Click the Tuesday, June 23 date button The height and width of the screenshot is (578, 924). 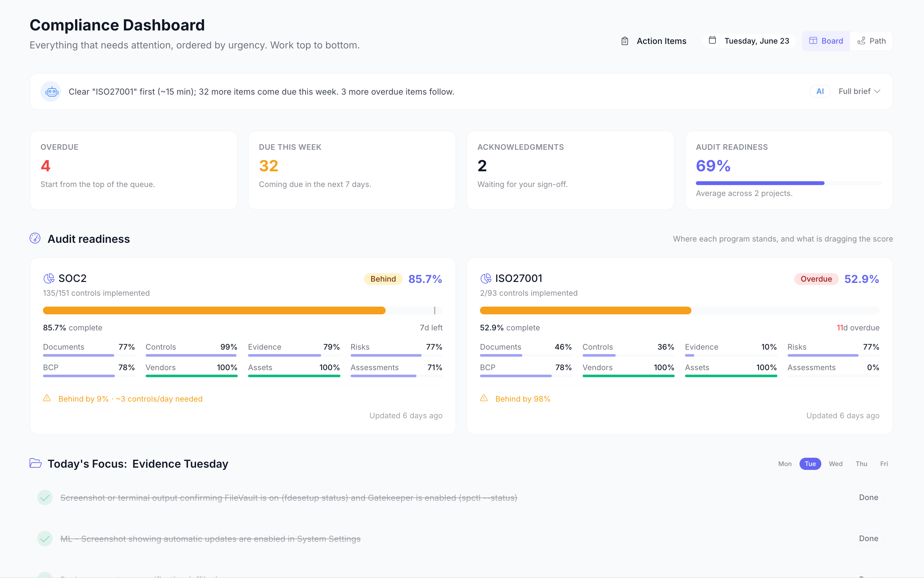[749, 41]
